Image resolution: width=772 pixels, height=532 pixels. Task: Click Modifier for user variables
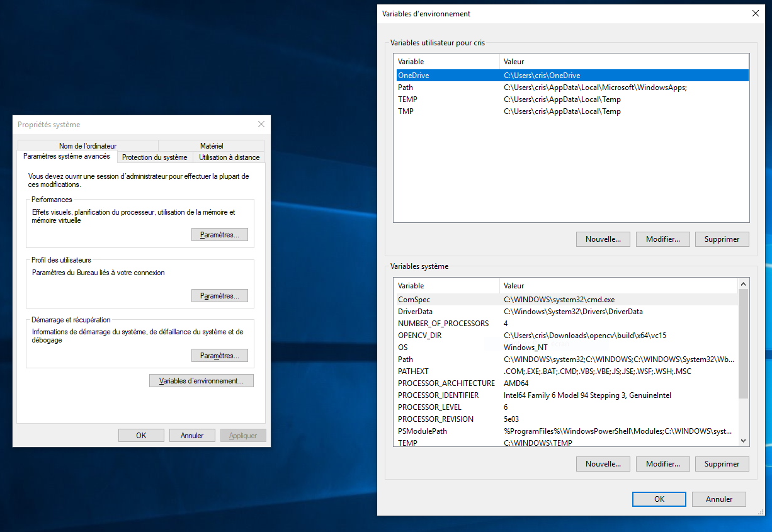(662, 239)
